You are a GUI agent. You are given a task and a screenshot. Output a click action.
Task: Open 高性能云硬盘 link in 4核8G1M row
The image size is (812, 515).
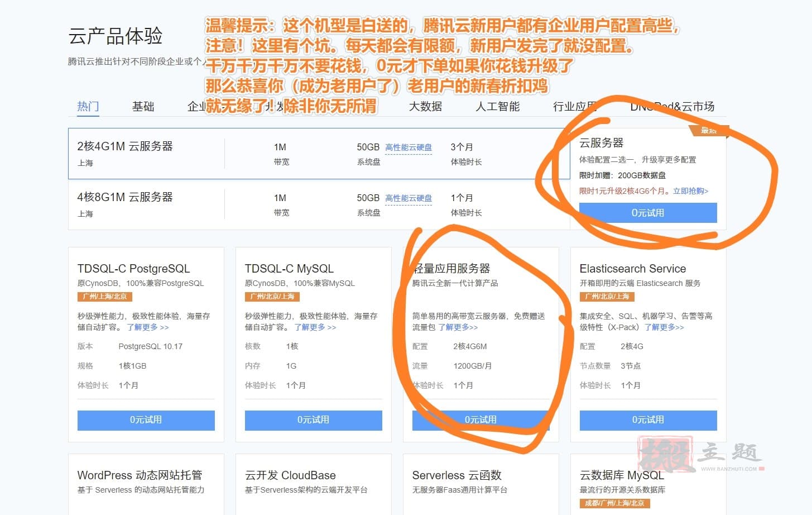(409, 198)
